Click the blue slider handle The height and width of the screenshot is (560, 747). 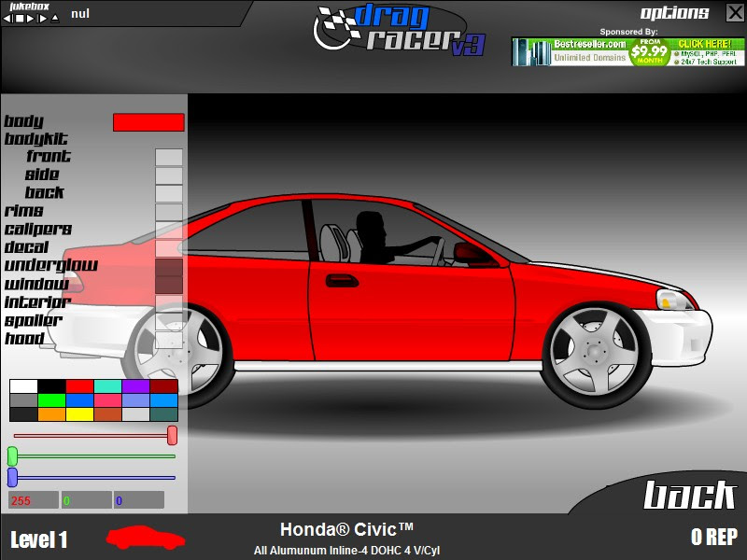coord(12,477)
